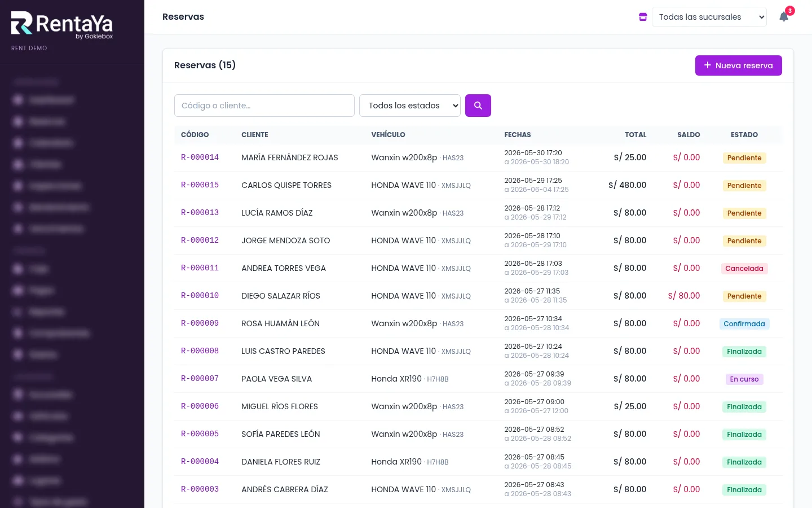Image resolution: width=812 pixels, height=508 pixels.
Task: Click the Cancelada badge for R-000011
Action: [744, 269]
